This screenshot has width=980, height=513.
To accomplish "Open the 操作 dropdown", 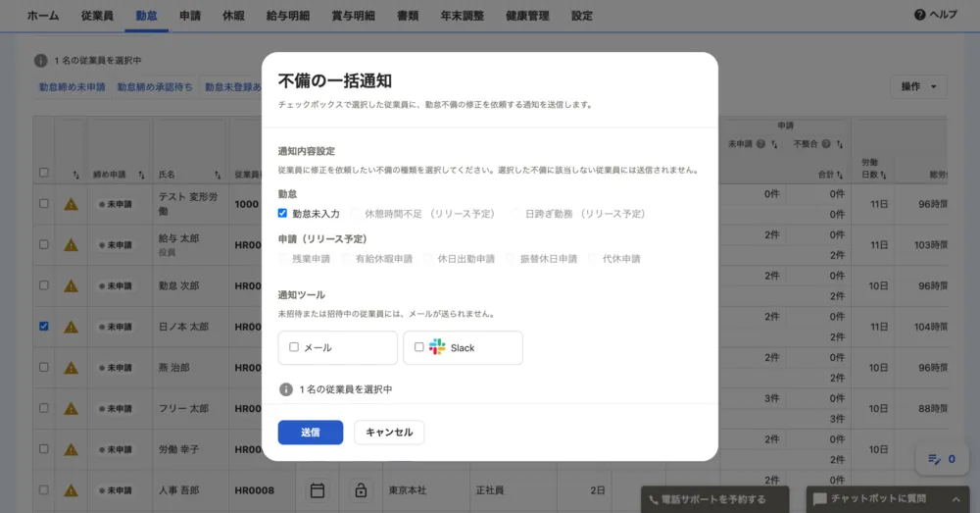I will pyautogui.click(x=918, y=86).
